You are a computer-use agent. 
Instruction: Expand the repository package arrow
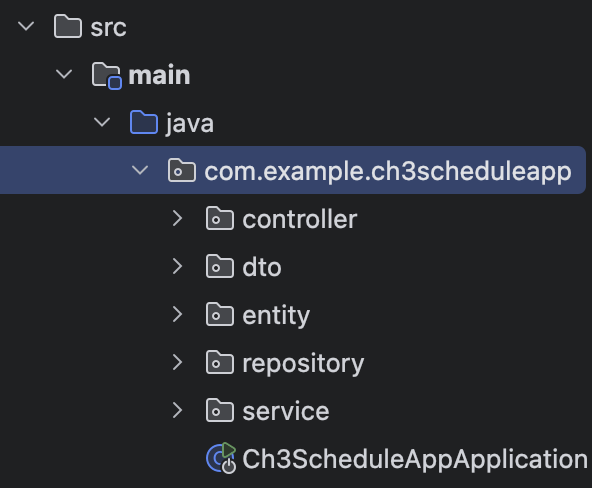coord(177,362)
